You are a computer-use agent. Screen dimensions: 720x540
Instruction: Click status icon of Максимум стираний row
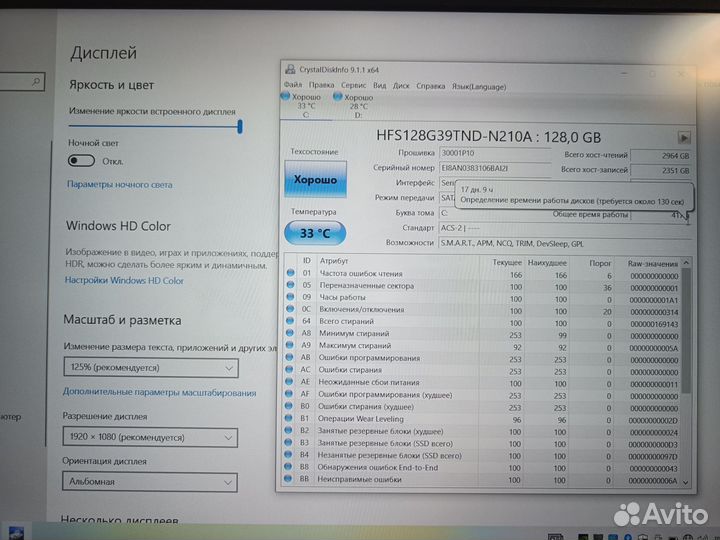coord(289,344)
